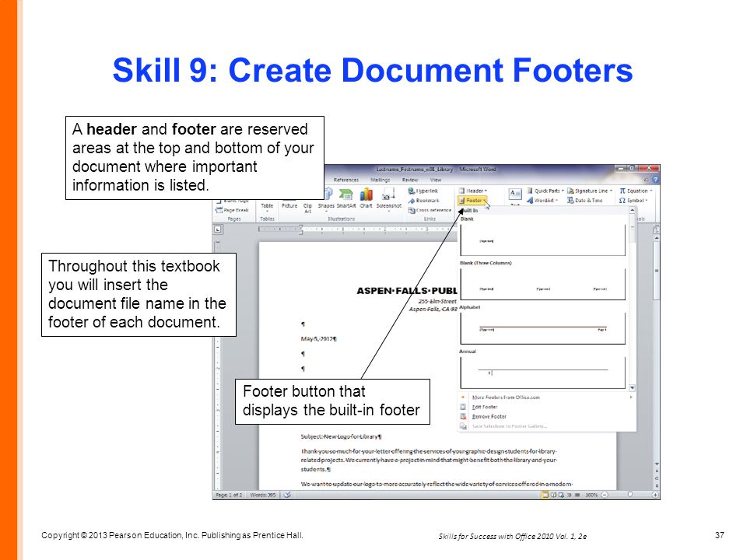Click the May 5, 2012 date line
The height and width of the screenshot is (560, 747).
319,339
